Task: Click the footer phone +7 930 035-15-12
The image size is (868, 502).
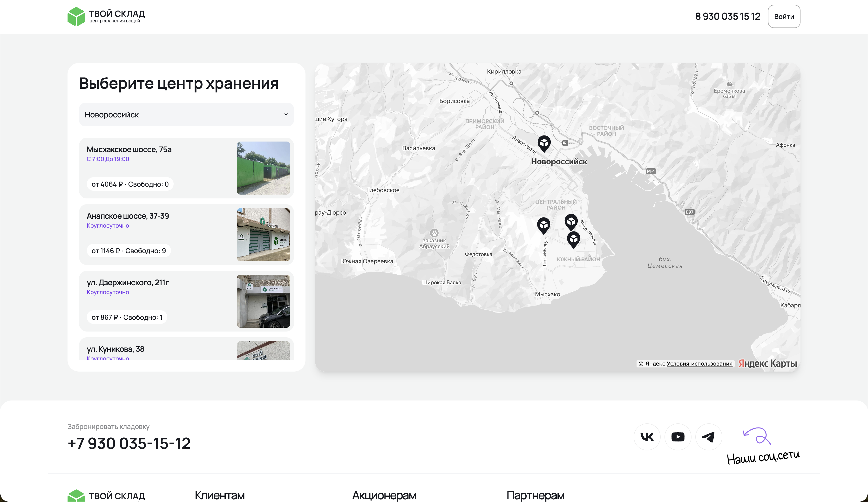Action: (129, 443)
